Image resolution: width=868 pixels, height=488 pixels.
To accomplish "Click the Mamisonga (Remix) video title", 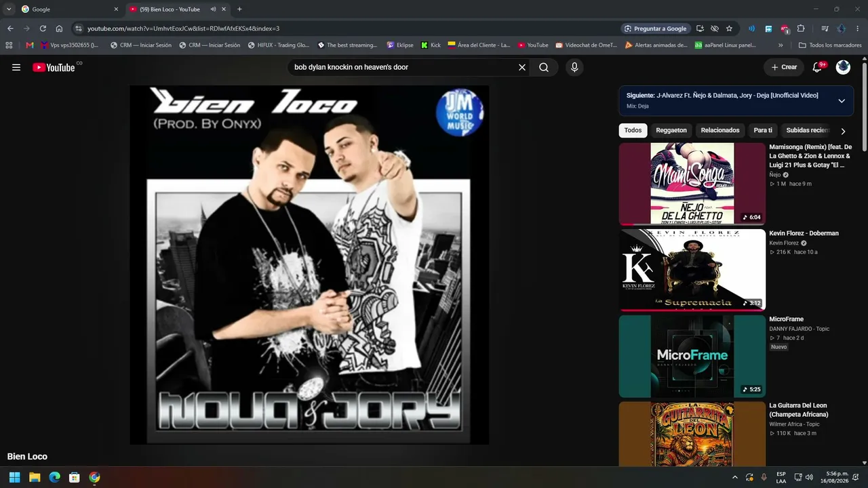I will [x=810, y=156].
